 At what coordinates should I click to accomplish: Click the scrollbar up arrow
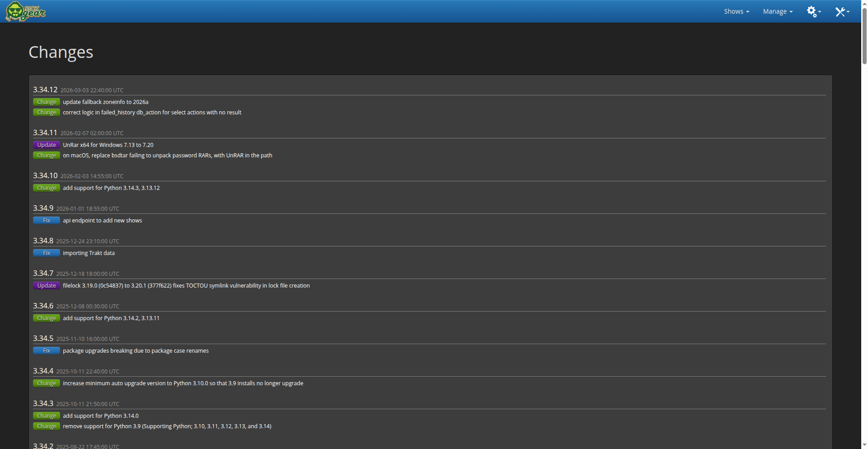[864, 3]
